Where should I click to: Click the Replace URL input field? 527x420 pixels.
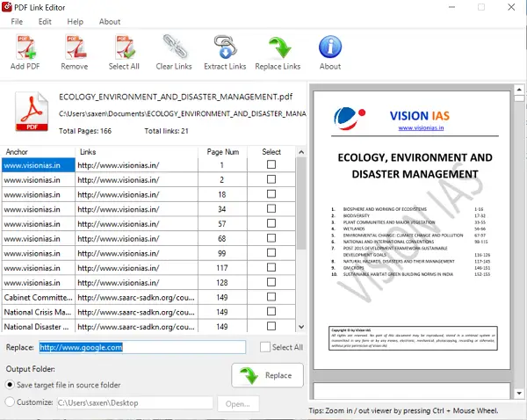(142, 347)
